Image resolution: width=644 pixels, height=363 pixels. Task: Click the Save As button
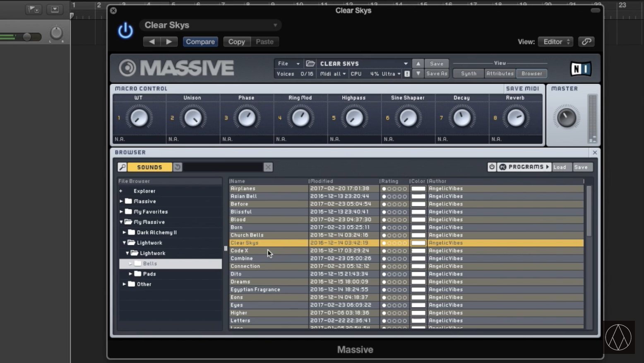(437, 73)
